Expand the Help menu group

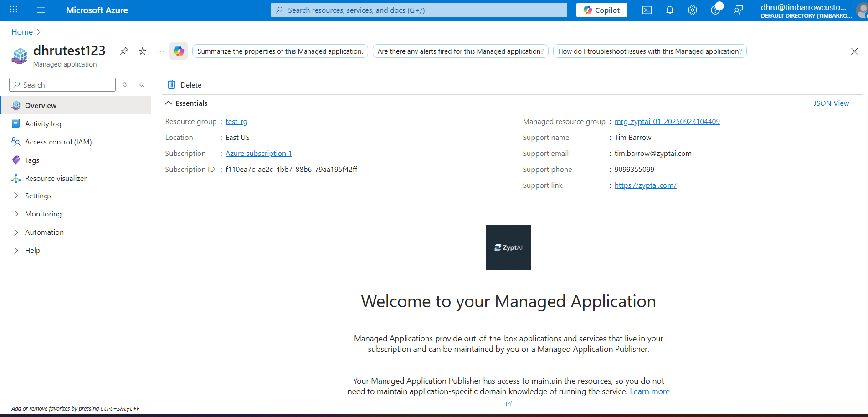(16, 250)
